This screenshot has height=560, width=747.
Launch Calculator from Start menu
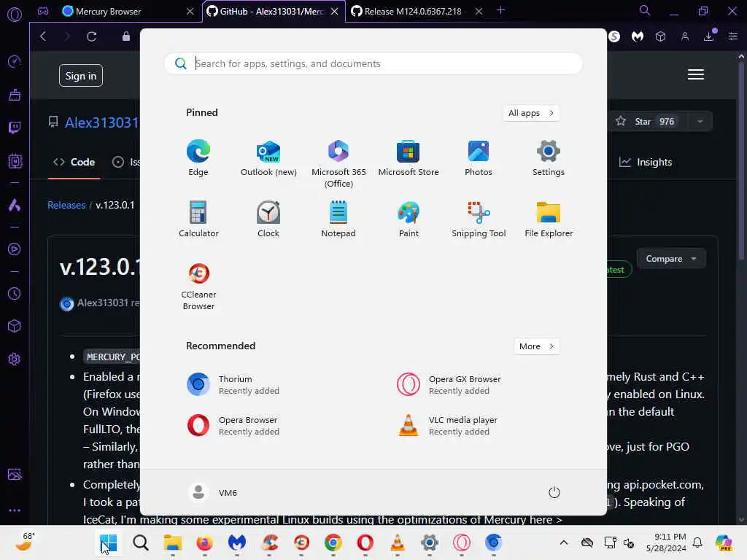click(x=198, y=219)
